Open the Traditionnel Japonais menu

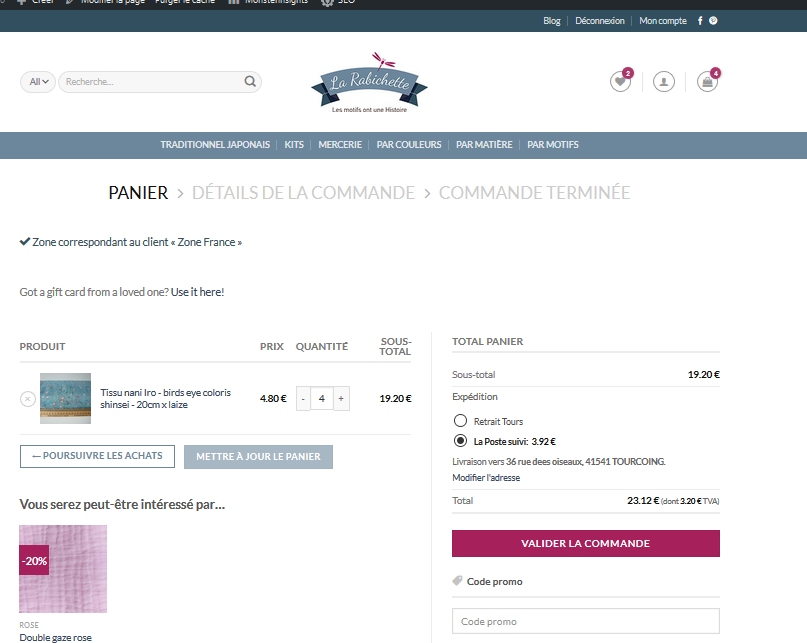pyautogui.click(x=215, y=145)
